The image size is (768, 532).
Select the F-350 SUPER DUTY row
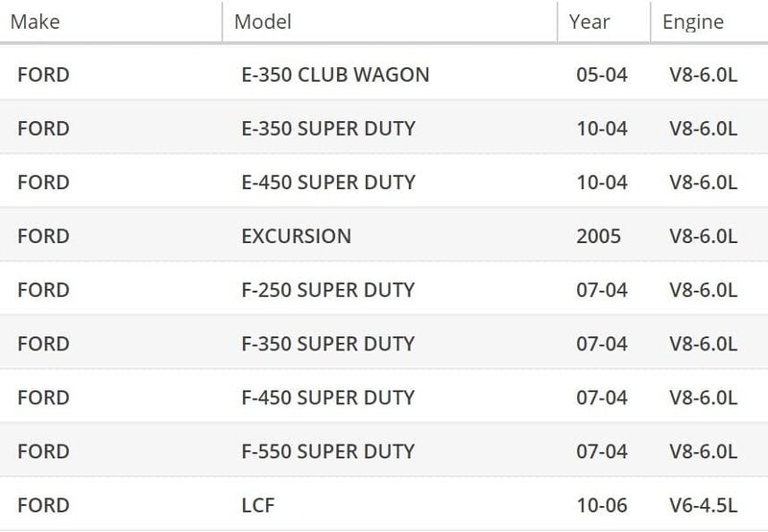384,344
